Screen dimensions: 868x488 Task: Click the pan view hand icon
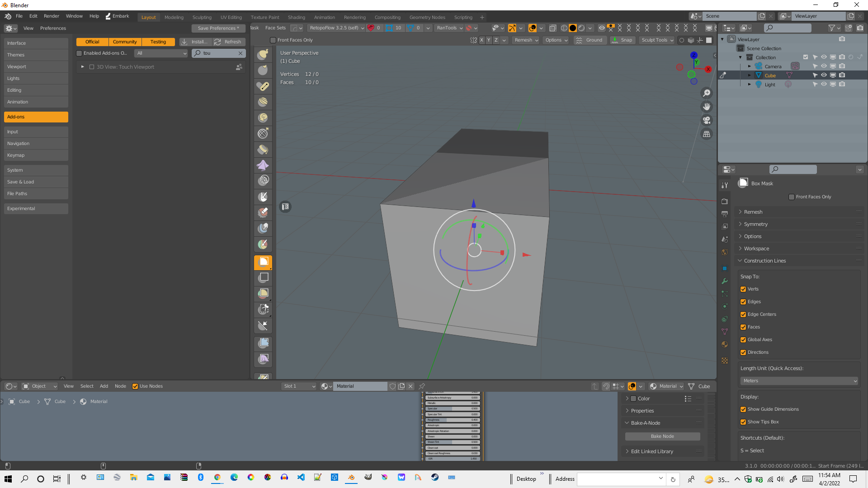707,107
